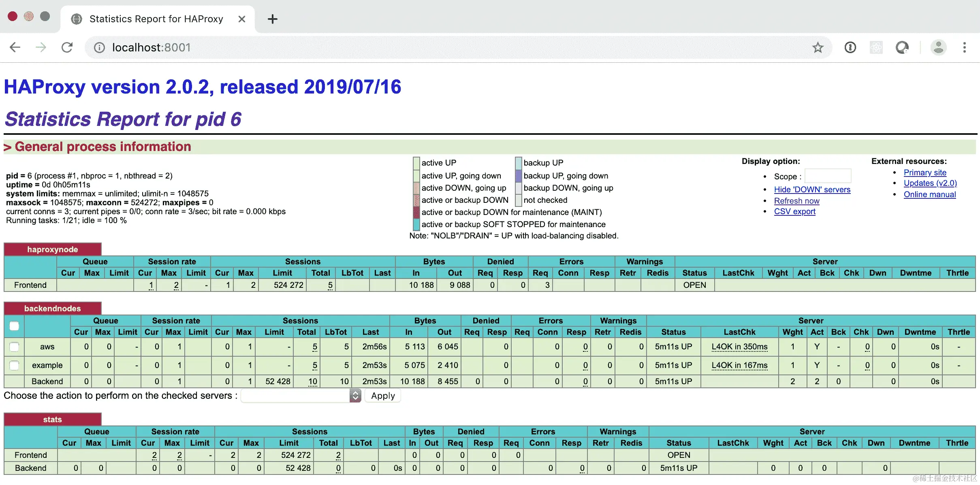Screen dimensions: 980x485
Task: Select Statistics Report for HAProxy tab
Action: 156,19
